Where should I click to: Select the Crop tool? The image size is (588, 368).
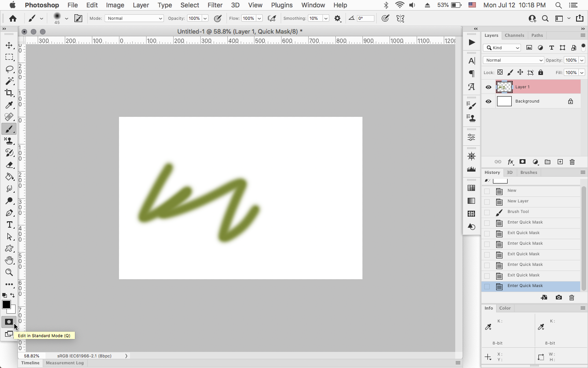pos(9,93)
